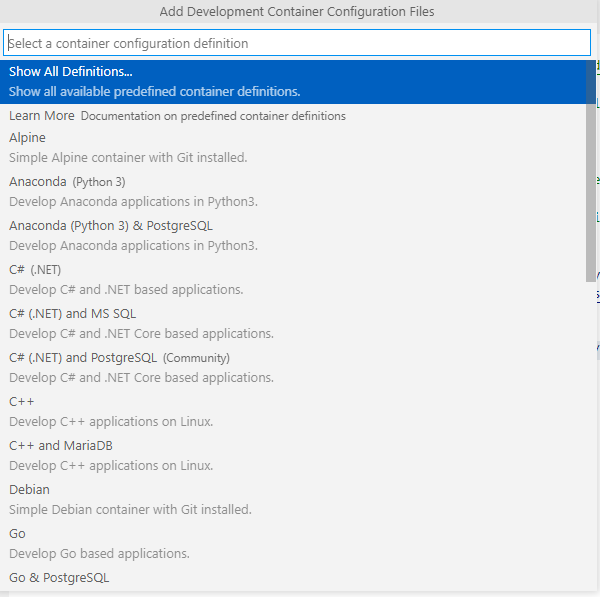Click 'Simple Debian container with Git installed' text
This screenshot has width=600, height=597.
(x=130, y=510)
